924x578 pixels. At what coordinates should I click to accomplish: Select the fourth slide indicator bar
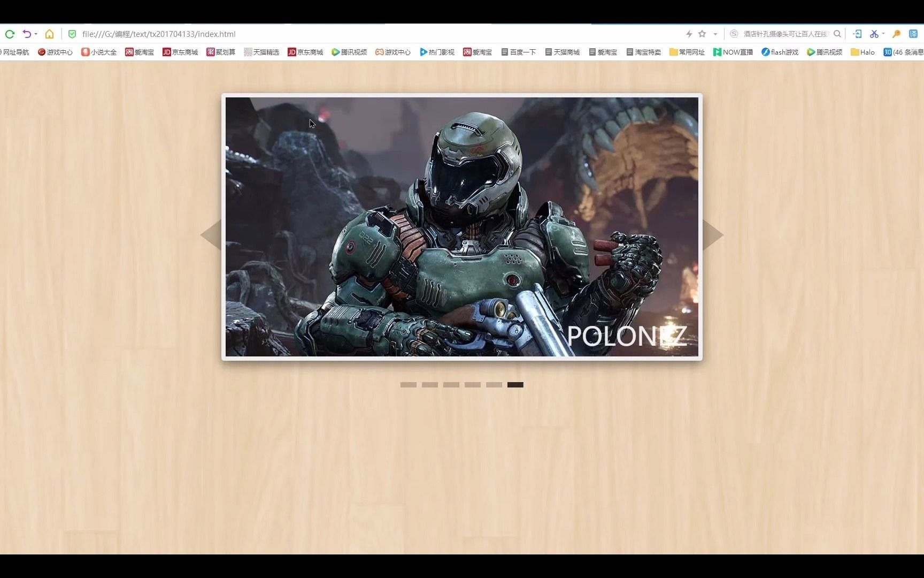(473, 385)
